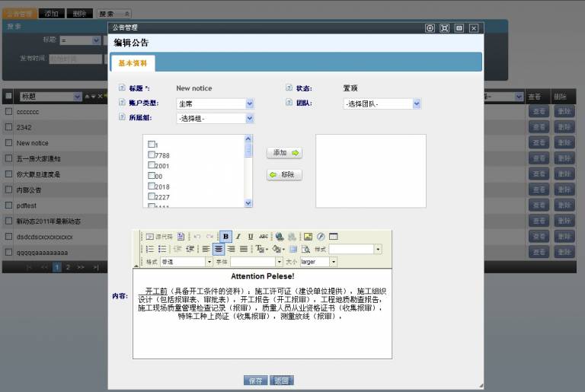Image resolution: width=585 pixels, height=392 pixels.
Task: Select the 基本资料 tab
Action: (x=133, y=62)
